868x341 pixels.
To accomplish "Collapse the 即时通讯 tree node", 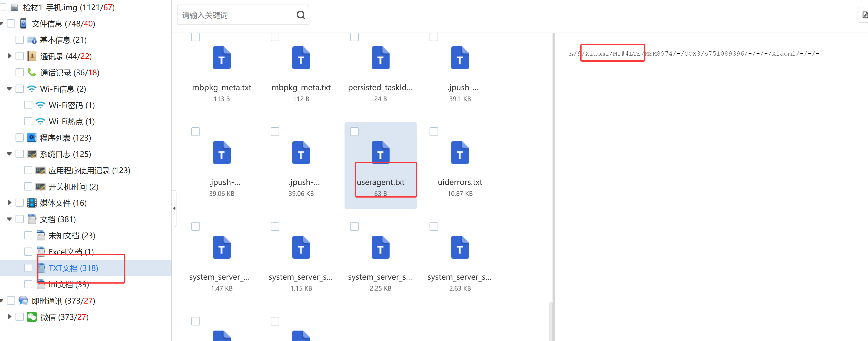I will pos(2,300).
